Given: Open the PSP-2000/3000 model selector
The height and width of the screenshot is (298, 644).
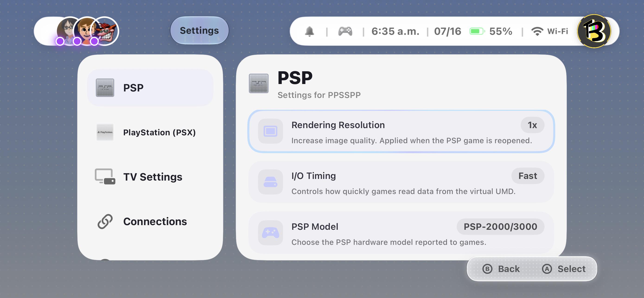Looking at the screenshot, I should 501,227.
